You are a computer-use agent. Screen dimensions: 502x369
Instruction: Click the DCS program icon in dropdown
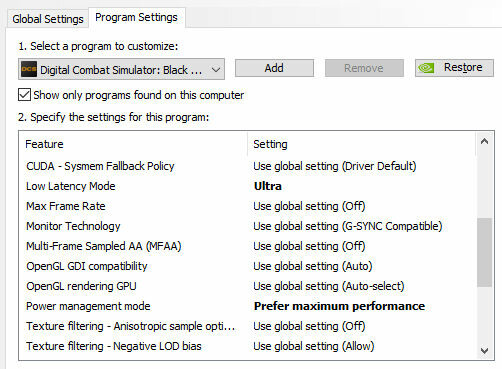pos(29,69)
